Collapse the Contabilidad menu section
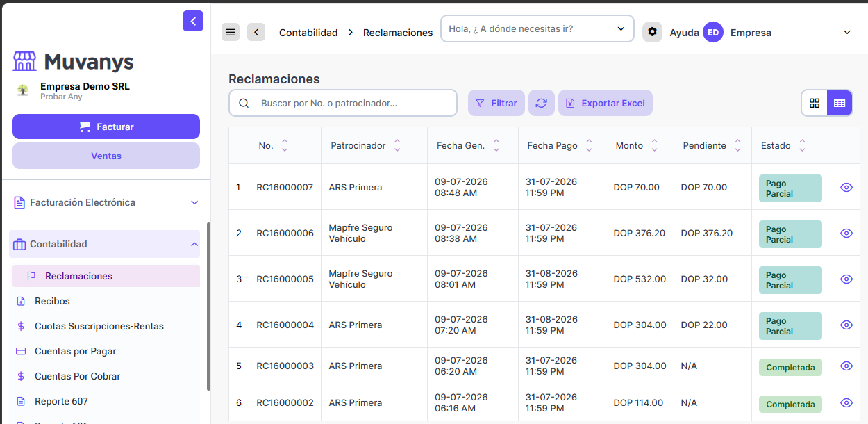 pyautogui.click(x=106, y=244)
